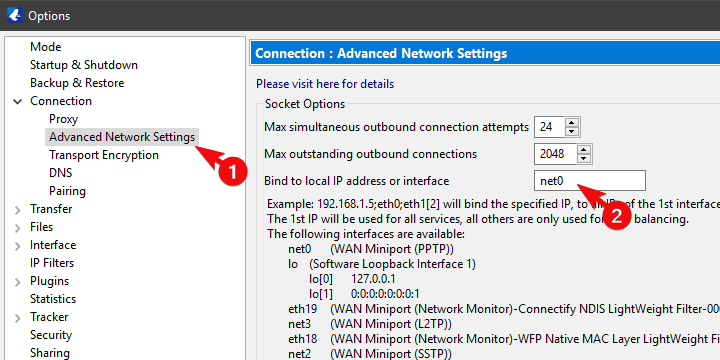Image resolution: width=720 pixels, height=360 pixels.
Task: Open Pairing settings under Connection
Action: coord(67,191)
